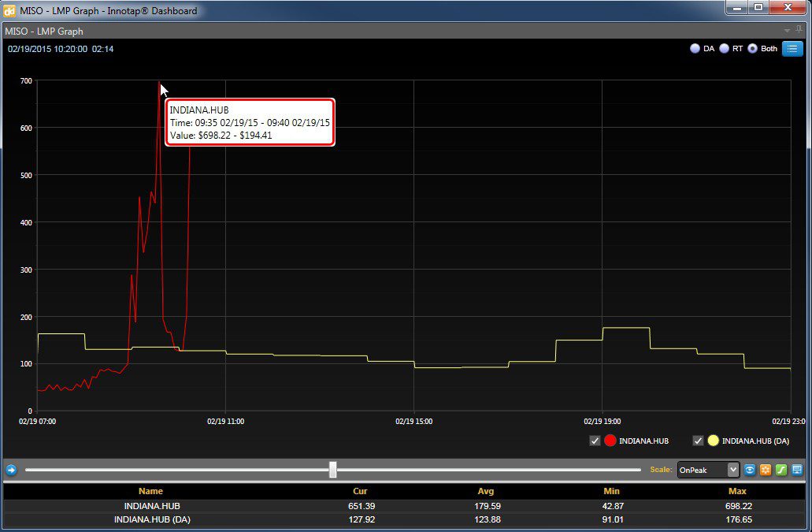Click the pin icon in panel header

[799, 30]
